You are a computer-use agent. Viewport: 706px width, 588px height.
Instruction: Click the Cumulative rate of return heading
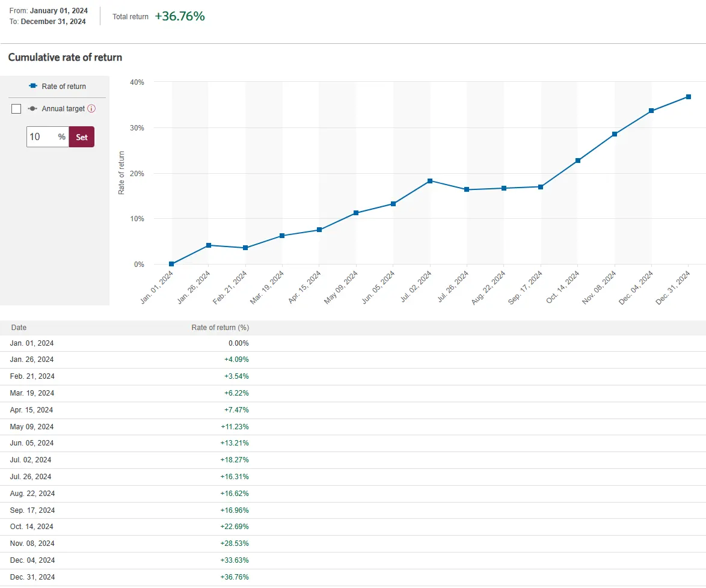pos(66,57)
